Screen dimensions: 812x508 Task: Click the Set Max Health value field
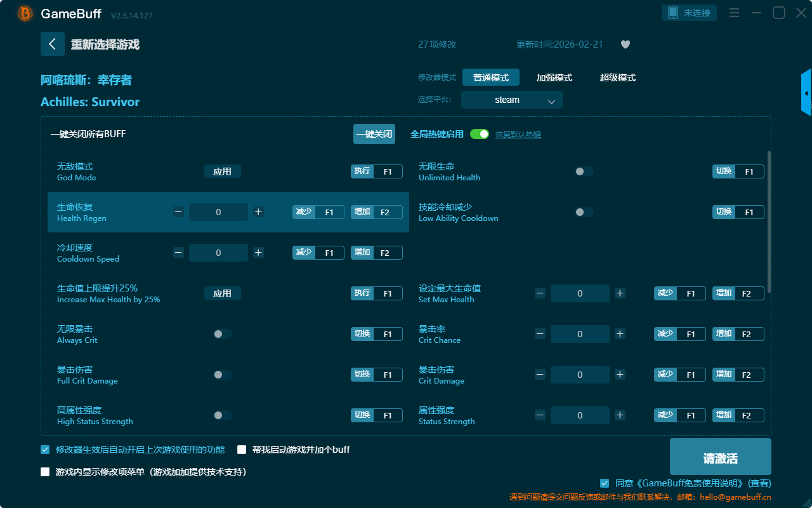coord(580,293)
